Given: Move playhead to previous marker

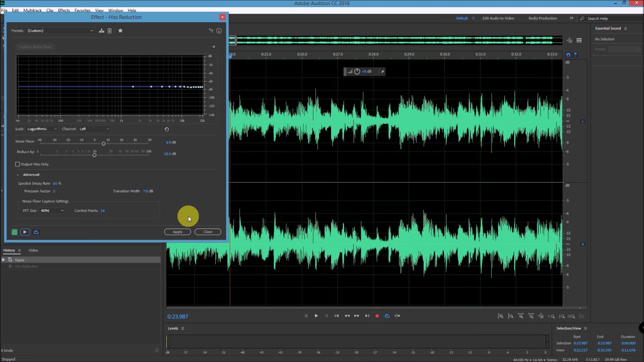Looking at the screenshot, I should (x=337, y=316).
